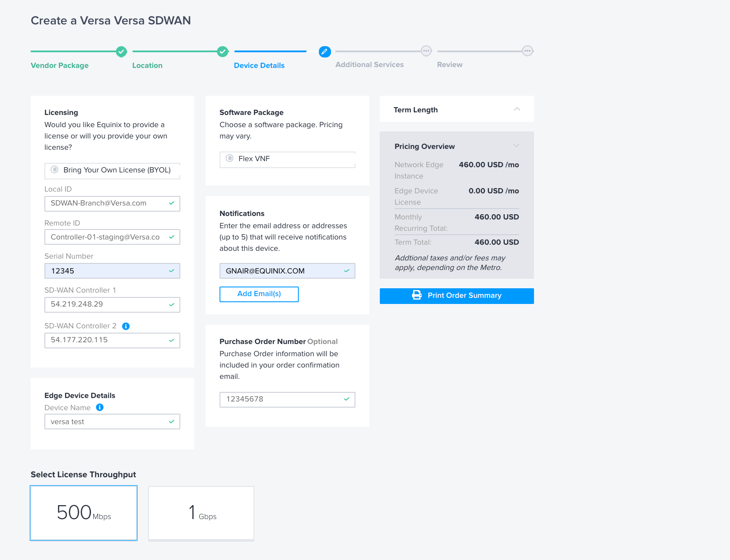730x560 pixels.
Task: Click the Review pending step icon
Action: pos(527,51)
